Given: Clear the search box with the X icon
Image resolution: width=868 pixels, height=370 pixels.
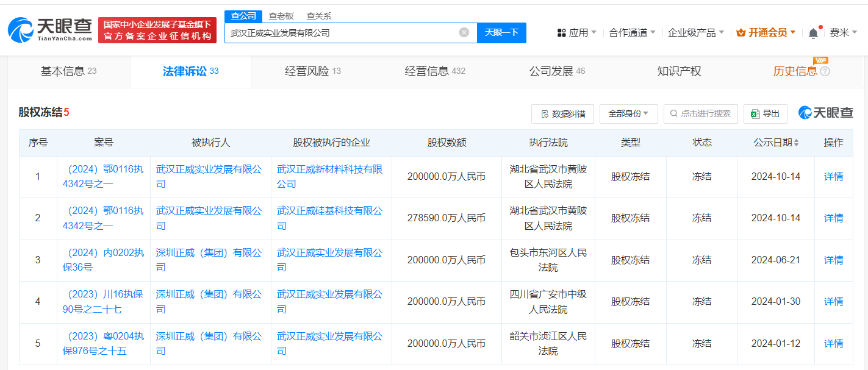Looking at the screenshot, I should pos(464,32).
